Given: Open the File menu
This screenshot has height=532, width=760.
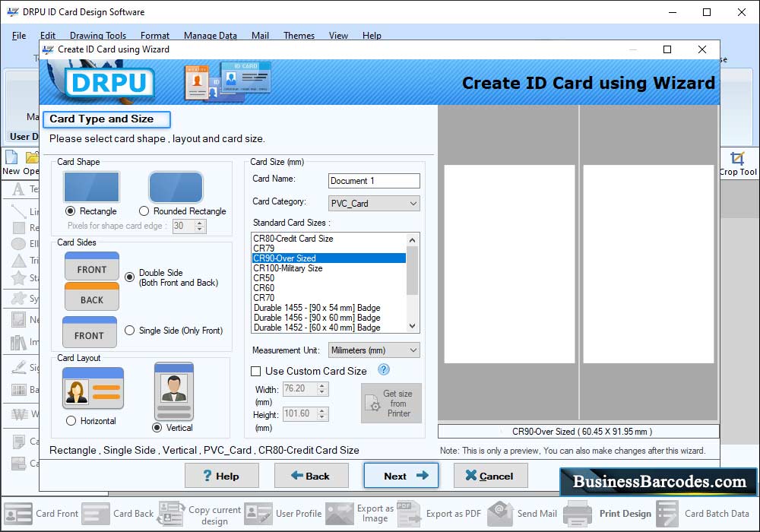Looking at the screenshot, I should [x=19, y=36].
